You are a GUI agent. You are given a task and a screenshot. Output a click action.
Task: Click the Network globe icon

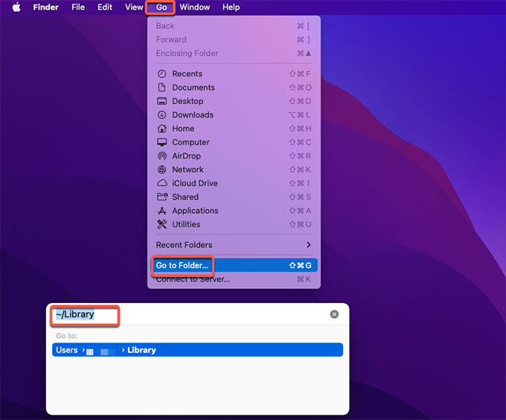[x=162, y=170]
